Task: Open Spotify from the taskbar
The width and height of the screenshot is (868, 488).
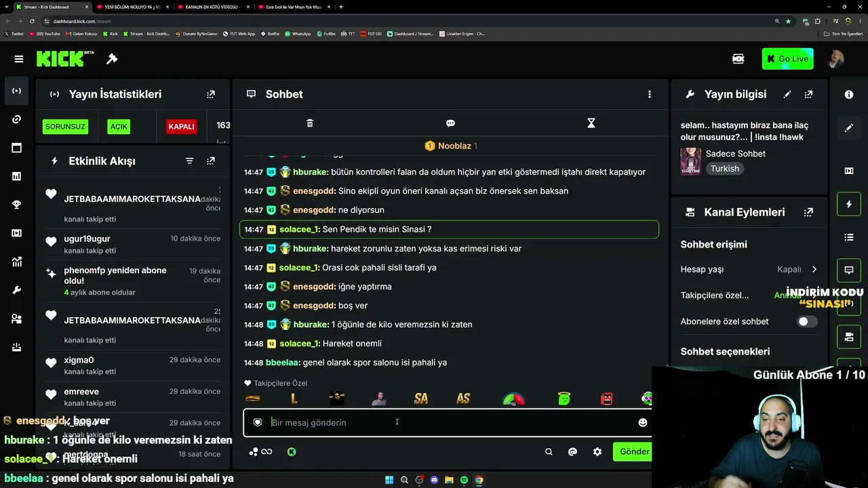Action: tap(464, 480)
